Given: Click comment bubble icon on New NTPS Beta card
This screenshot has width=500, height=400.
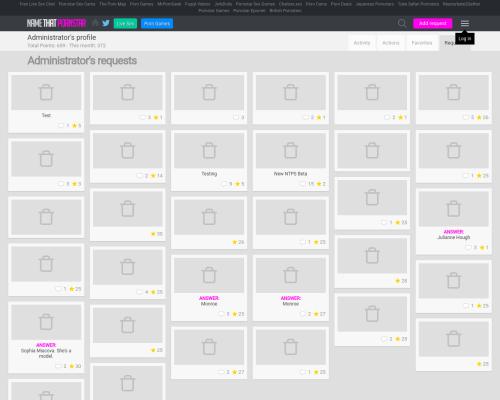Looking at the screenshot, I should (x=302, y=184).
